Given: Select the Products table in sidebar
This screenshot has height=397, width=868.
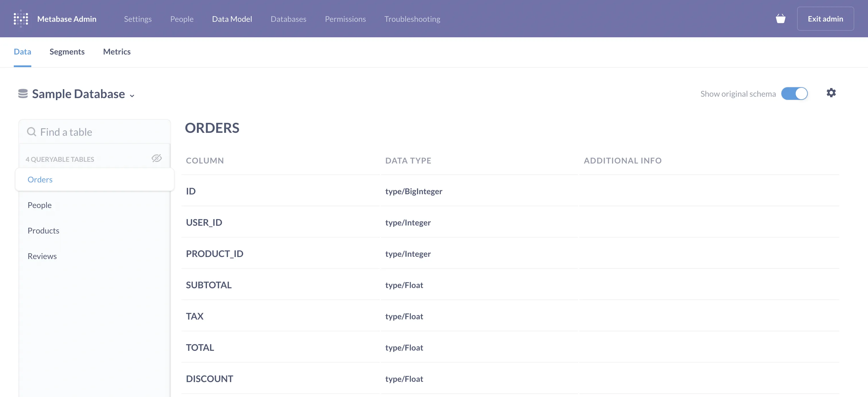Looking at the screenshot, I should [95, 231].
